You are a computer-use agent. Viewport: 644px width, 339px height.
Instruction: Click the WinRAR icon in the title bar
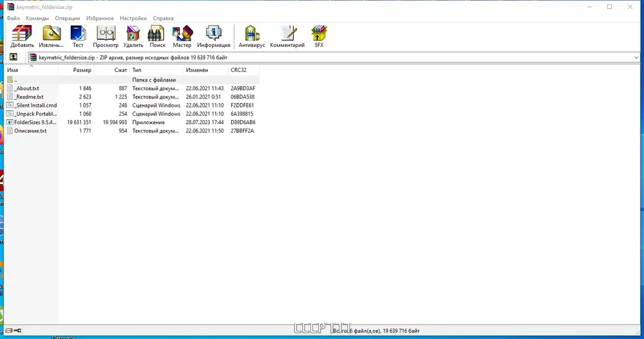coord(10,7)
